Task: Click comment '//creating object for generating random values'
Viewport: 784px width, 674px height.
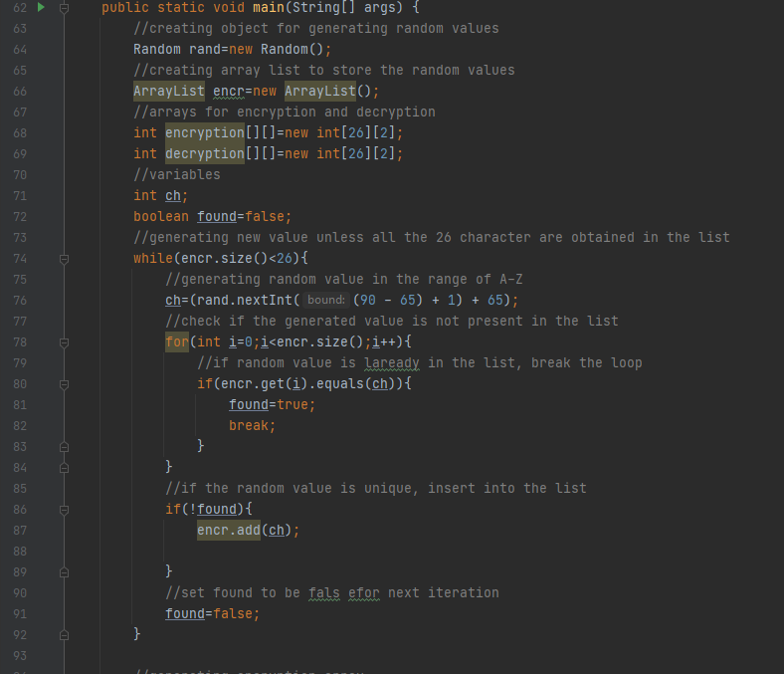Action: pos(316,28)
